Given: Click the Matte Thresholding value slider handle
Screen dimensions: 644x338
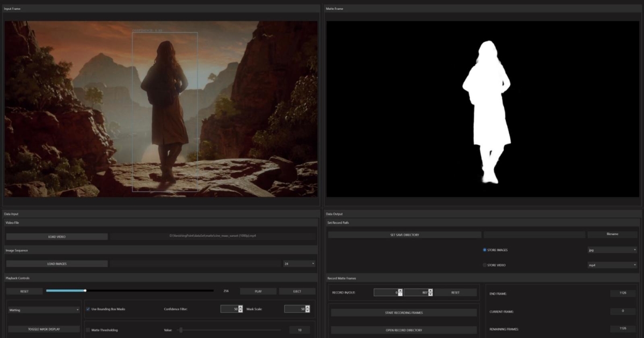Looking at the screenshot, I should (x=181, y=330).
